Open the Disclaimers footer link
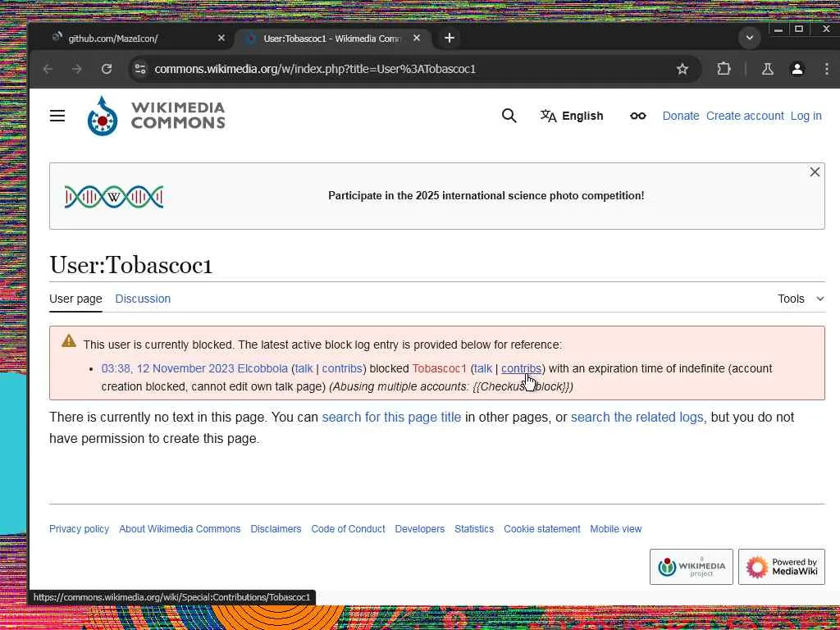840x630 pixels. 276,529
